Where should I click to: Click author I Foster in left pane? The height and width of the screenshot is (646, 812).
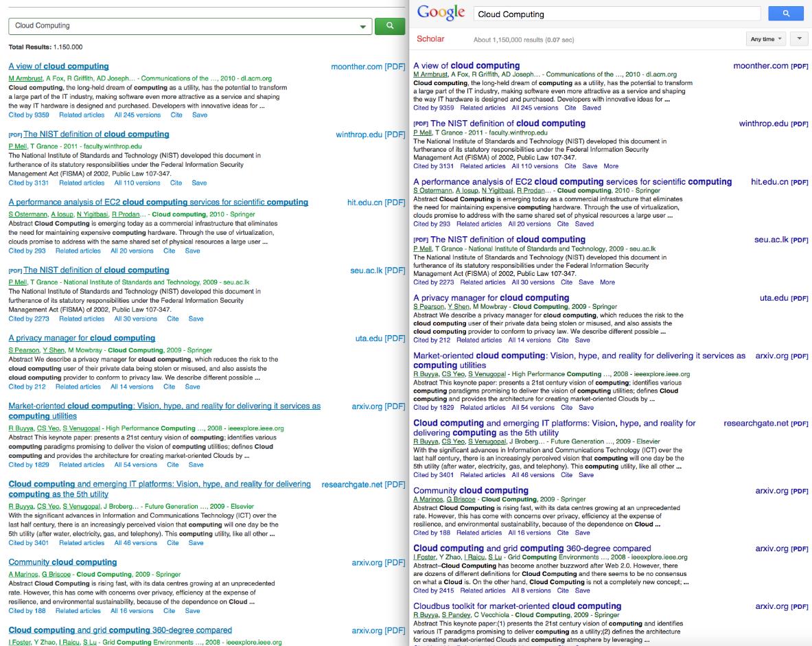pyautogui.click(x=20, y=643)
